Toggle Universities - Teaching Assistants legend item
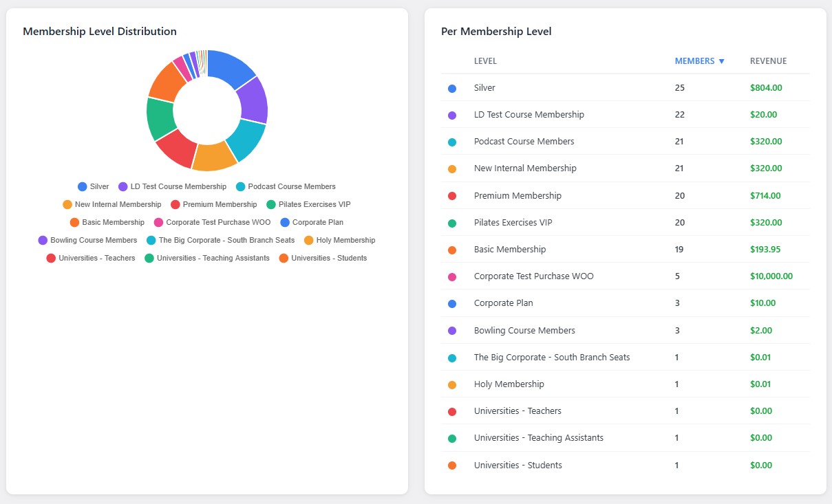The width and height of the screenshot is (832, 504). coord(206,258)
